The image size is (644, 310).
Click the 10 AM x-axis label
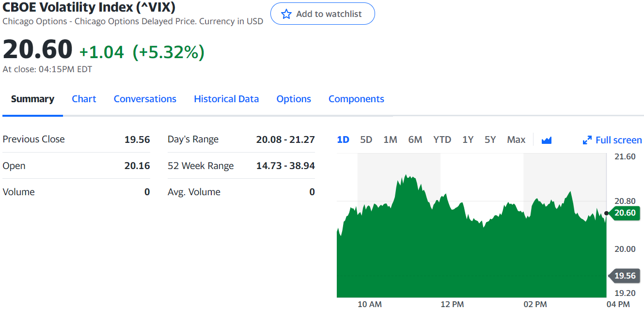370,304
